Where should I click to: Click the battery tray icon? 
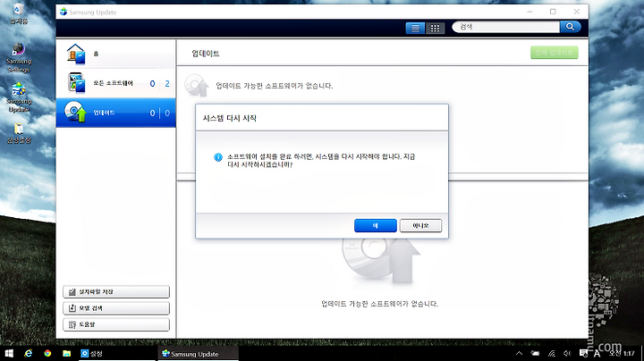click(x=535, y=353)
